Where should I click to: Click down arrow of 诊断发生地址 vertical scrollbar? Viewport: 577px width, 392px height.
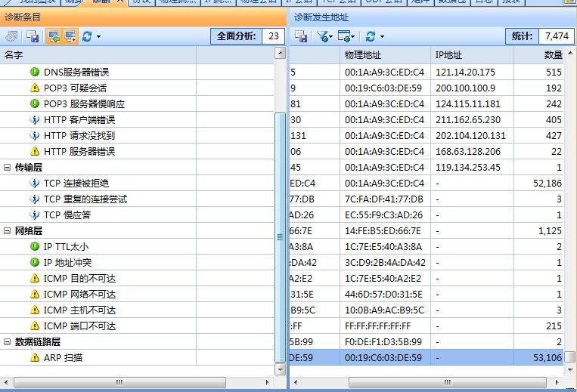[x=570, y=369]
